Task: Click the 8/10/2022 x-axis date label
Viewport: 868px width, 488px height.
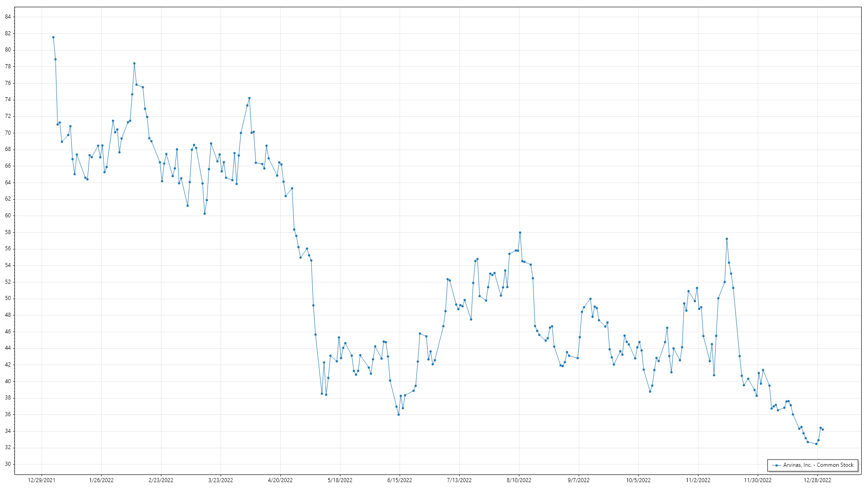Action: pos(519,480)
